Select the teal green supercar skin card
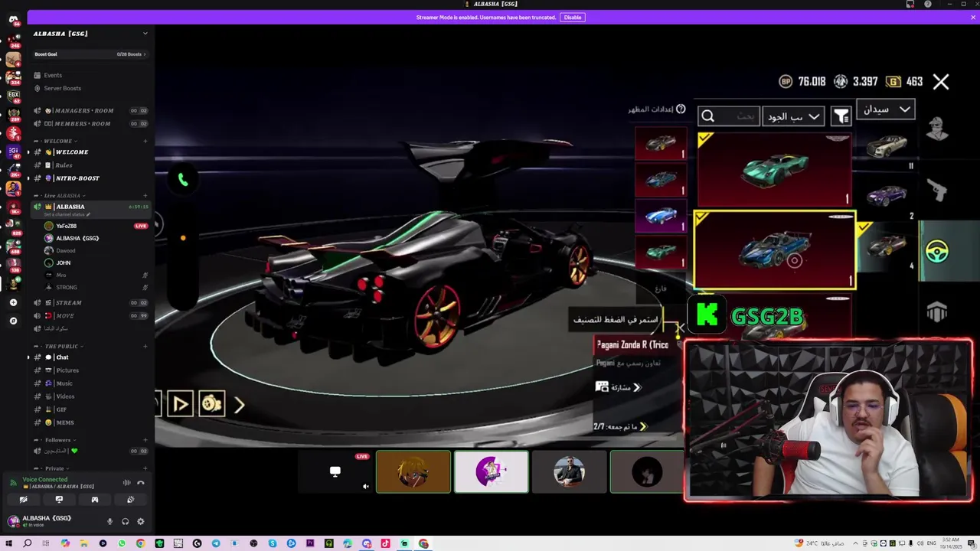Viewport: 980px width, 551px height. pos(773,169)
